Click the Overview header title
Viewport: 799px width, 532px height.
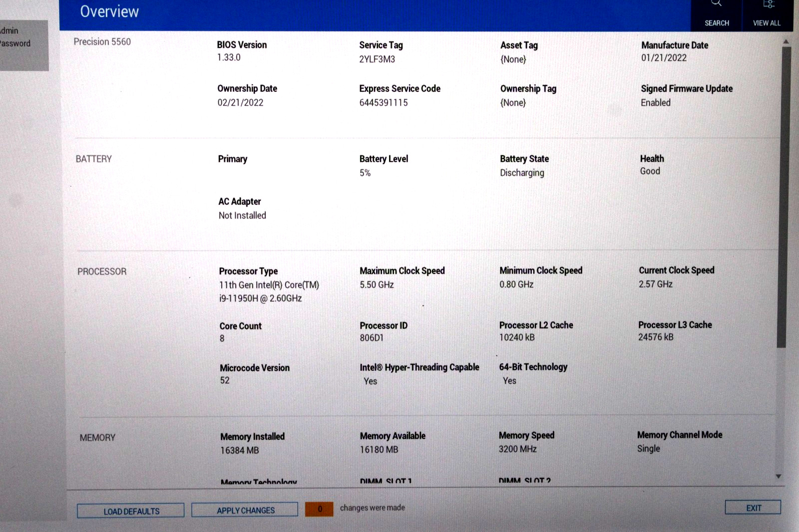[109, 11]
